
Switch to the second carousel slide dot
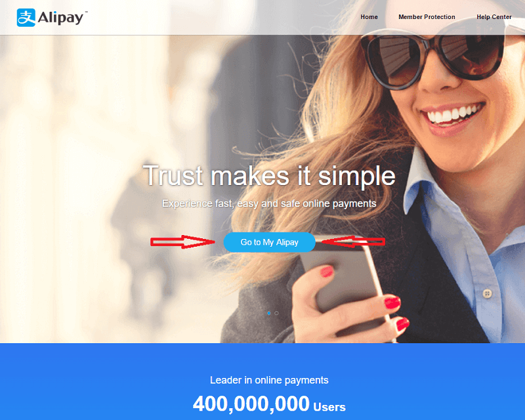coord(276,313)
